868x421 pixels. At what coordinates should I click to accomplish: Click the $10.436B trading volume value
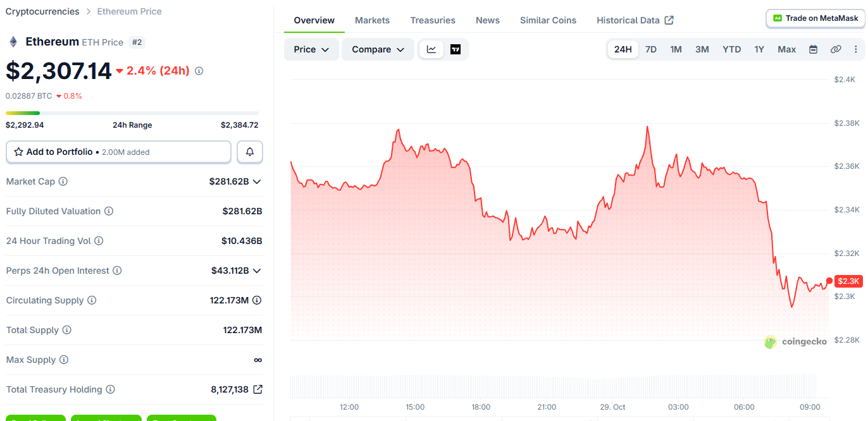[242, 241]
